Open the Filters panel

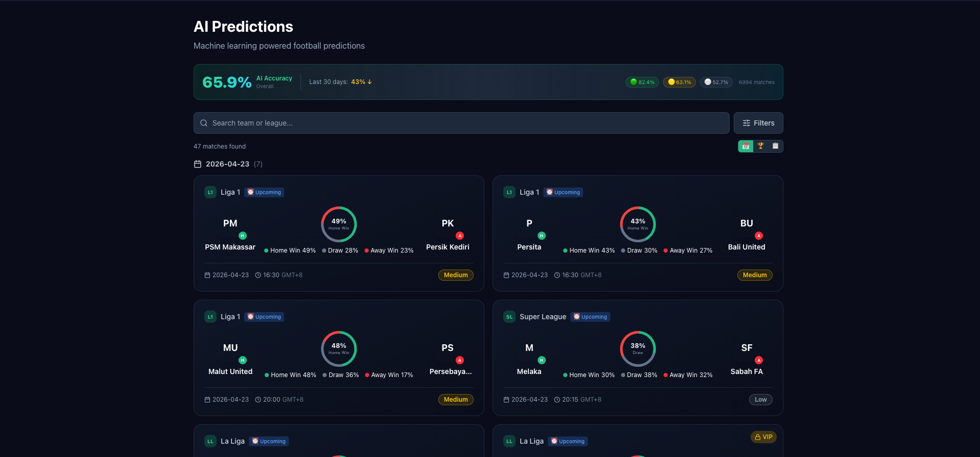click(758, 123)
